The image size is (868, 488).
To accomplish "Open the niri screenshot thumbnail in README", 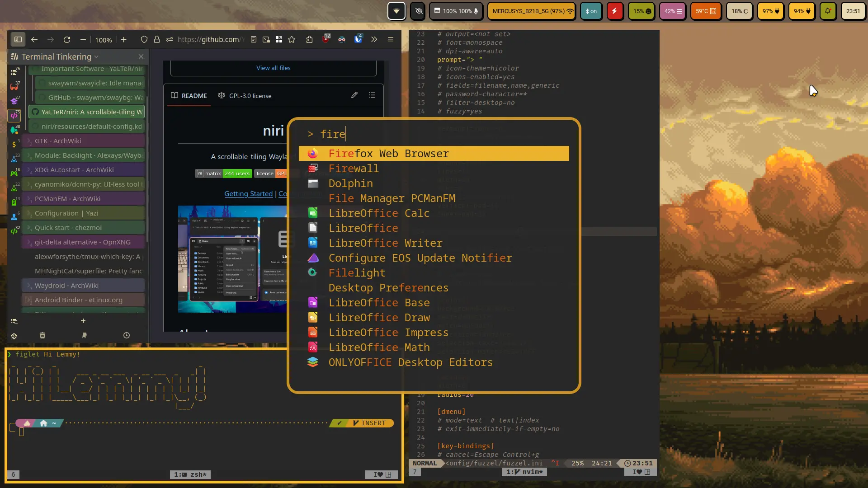I will point(232,259).
